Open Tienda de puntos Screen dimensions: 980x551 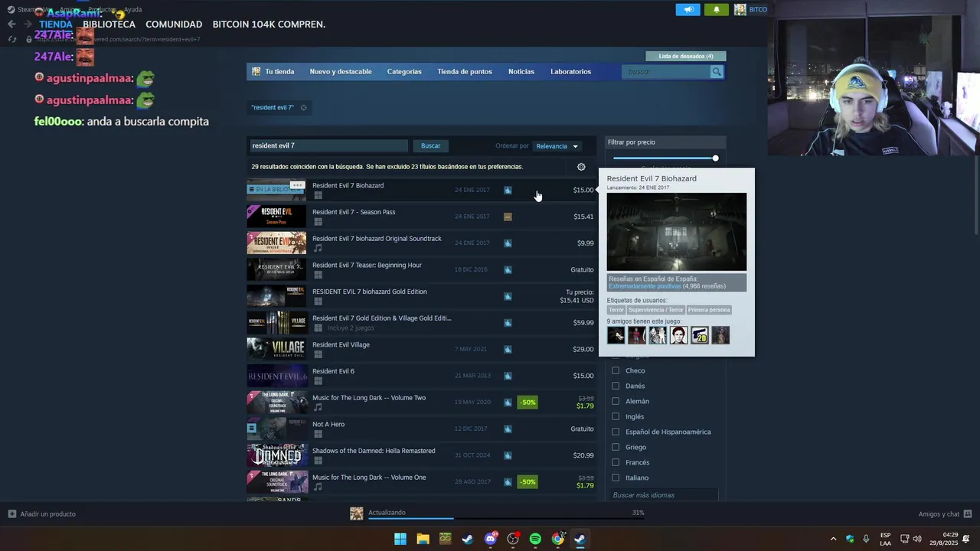pos(465,72)
